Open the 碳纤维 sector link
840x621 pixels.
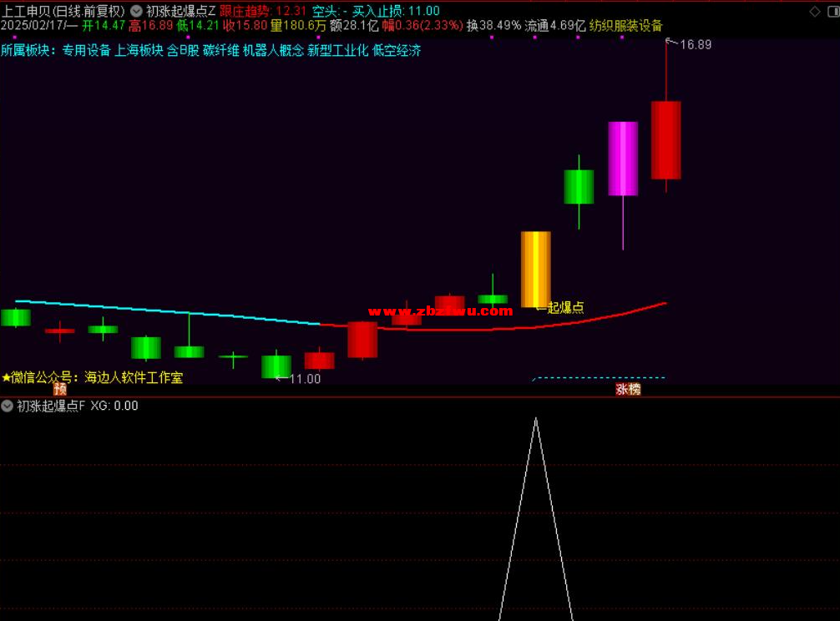221,50
